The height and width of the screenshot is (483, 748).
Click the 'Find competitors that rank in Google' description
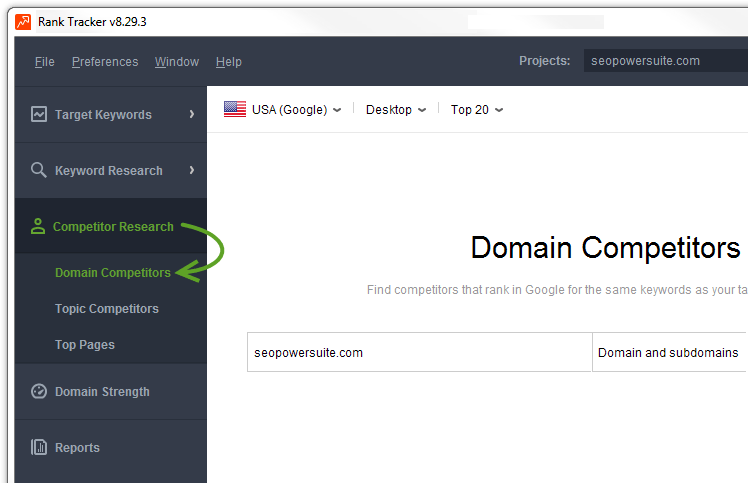557,290
